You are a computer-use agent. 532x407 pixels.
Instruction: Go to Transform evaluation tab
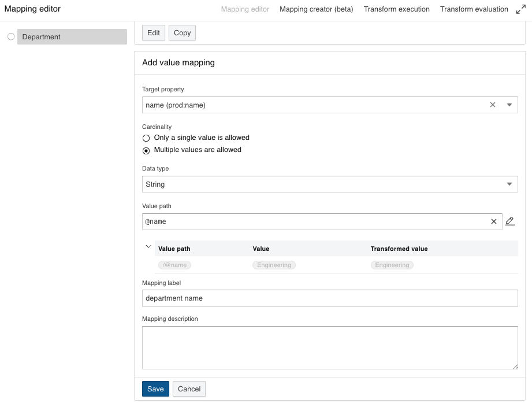click(474, 9)
